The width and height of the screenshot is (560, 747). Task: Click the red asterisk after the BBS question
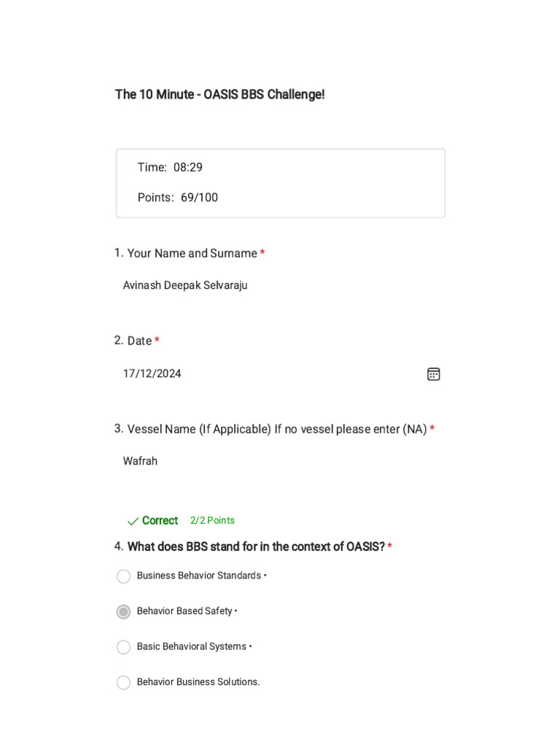coord(390,546)
